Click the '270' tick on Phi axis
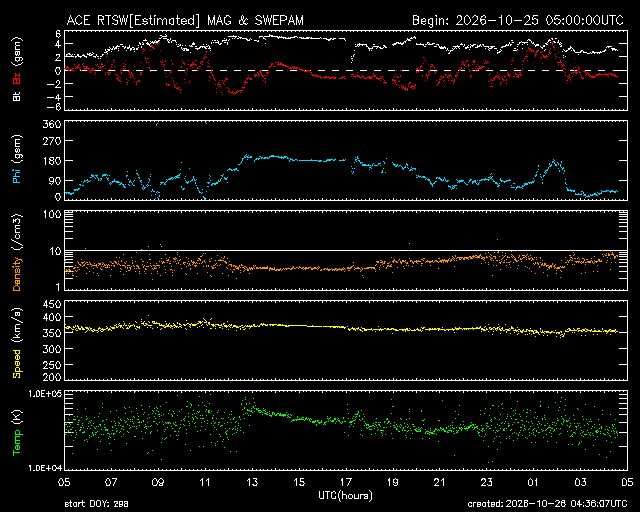The width and height of the screenshot is (640, 512). 52,141
